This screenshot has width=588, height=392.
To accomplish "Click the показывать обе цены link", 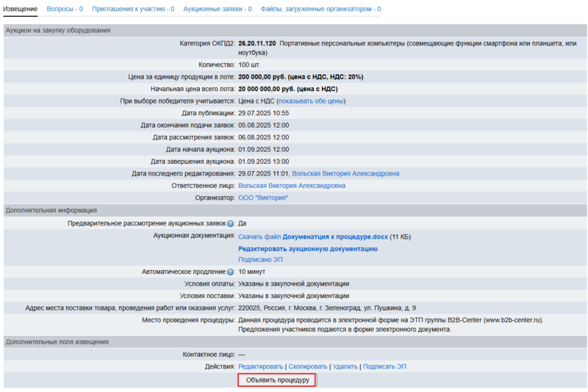I will 311,101.
